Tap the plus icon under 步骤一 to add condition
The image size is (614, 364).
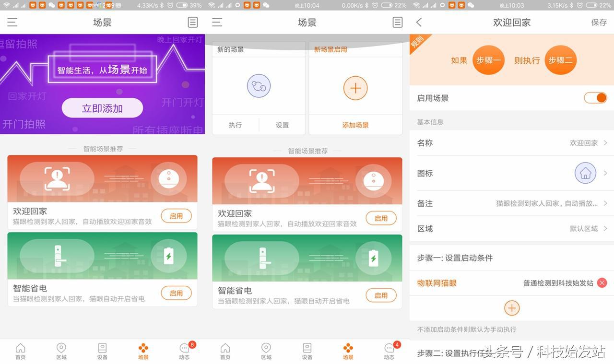coord(511,308)
